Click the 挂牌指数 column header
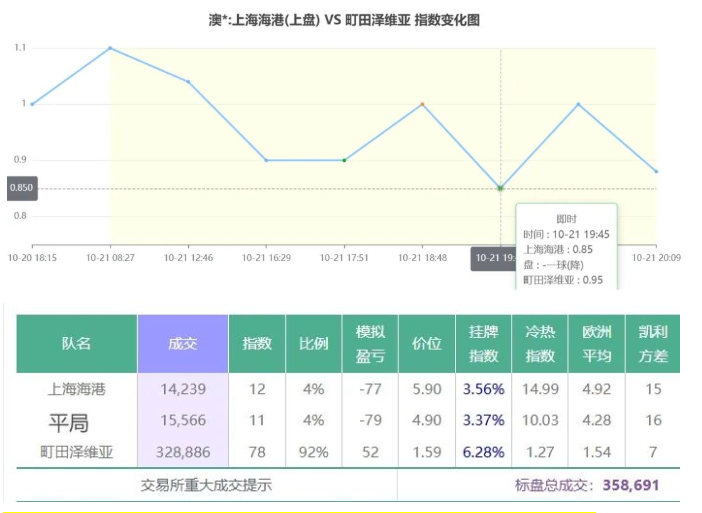 click(483, 344)
